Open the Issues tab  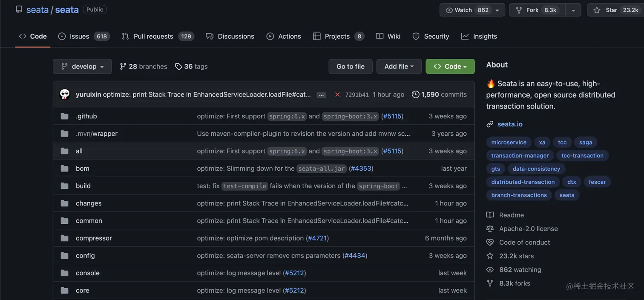84,36
